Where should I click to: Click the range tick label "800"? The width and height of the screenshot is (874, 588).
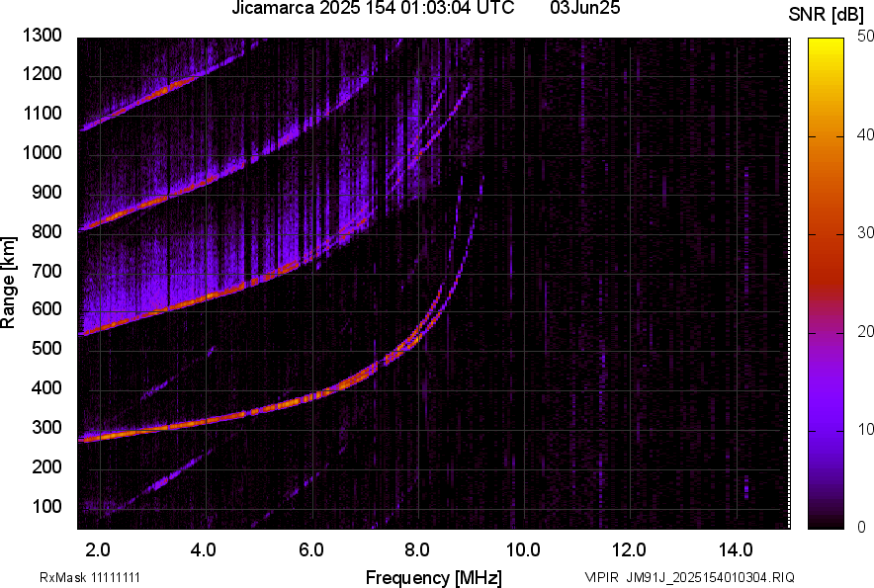point(46,230)
